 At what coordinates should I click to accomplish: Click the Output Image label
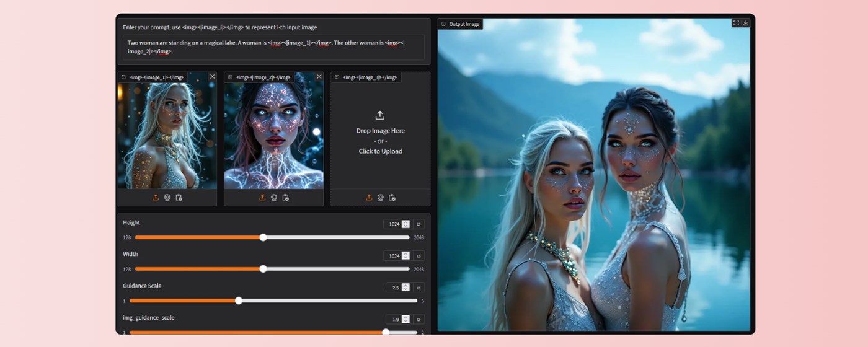tap(461, 24)
